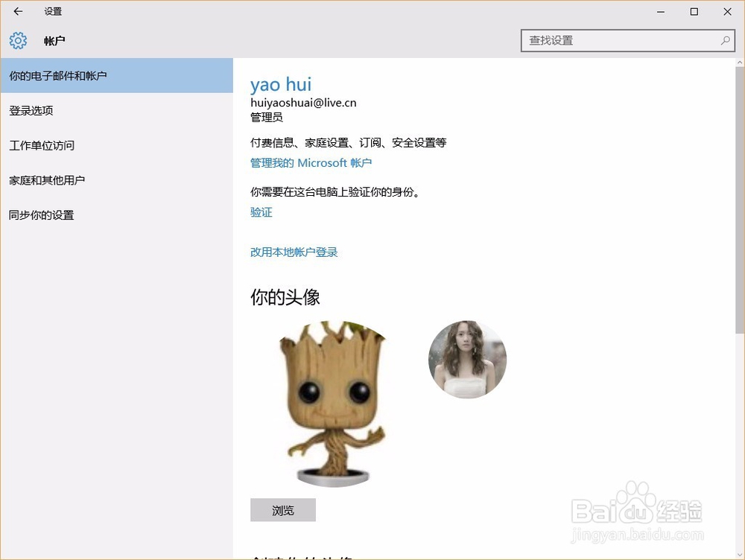Click the 验证 link to verify identity

[x=261, y=212]
